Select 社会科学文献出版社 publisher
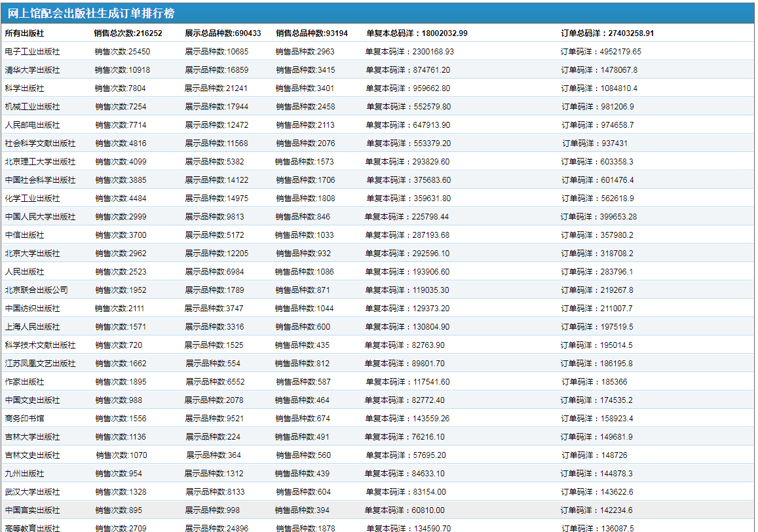 point(40,143)
